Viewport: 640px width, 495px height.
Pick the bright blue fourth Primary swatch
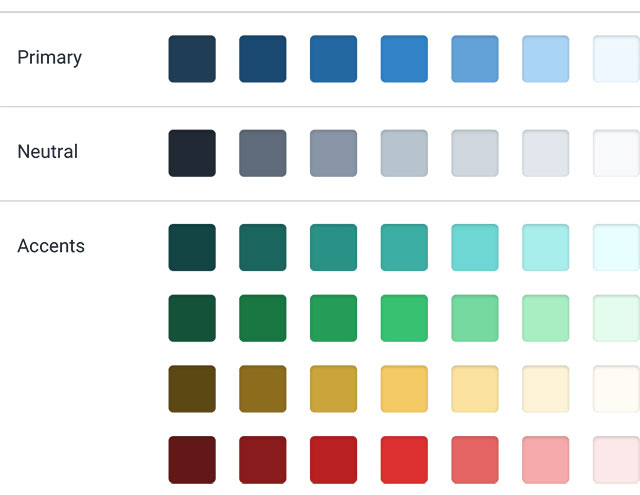tap(404, 59)
